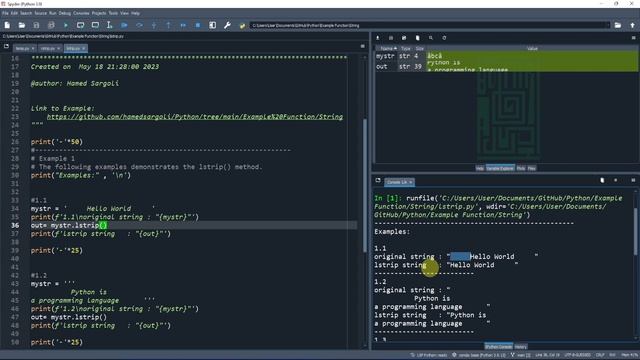Stop debugging with the blue square

point(198,25)
